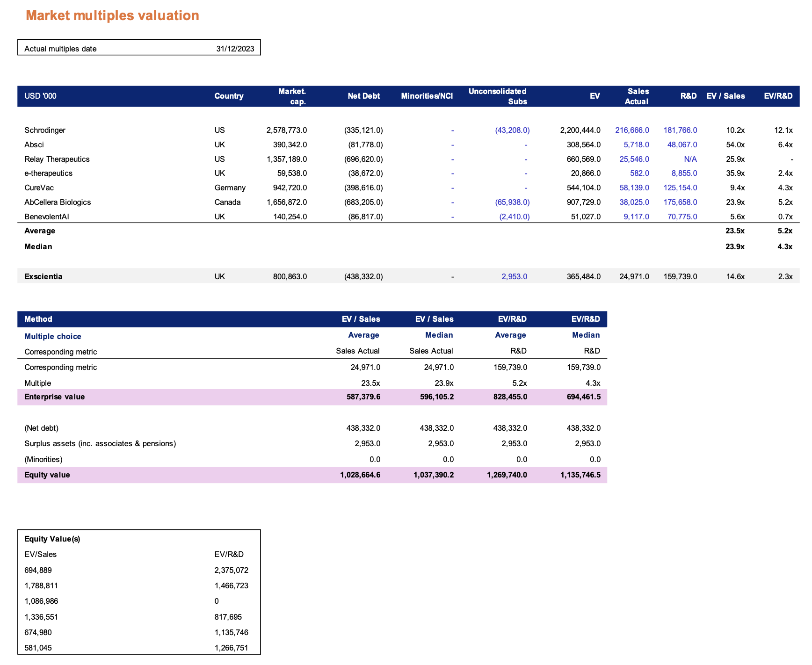812x665 pixels.
Task: Select Relay Therapeutics' N/A R&D cell
Action: point(690,159)
